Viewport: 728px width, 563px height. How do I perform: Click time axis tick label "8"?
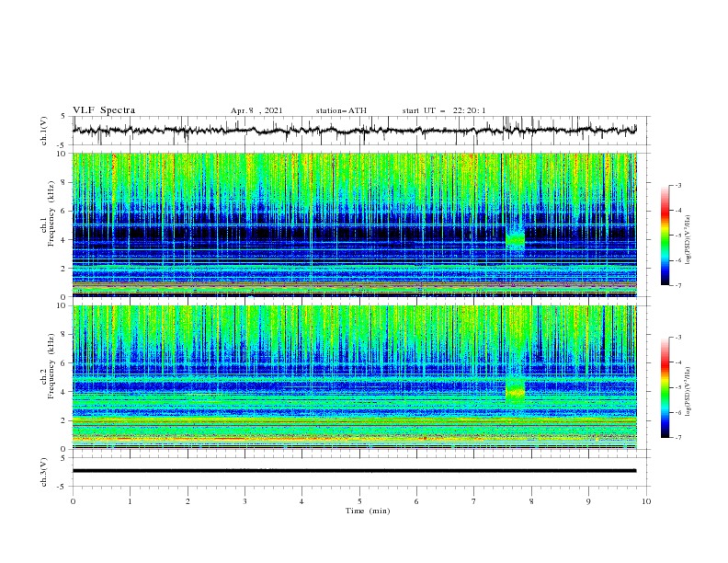pyautogui.click(x=531, y=501)
